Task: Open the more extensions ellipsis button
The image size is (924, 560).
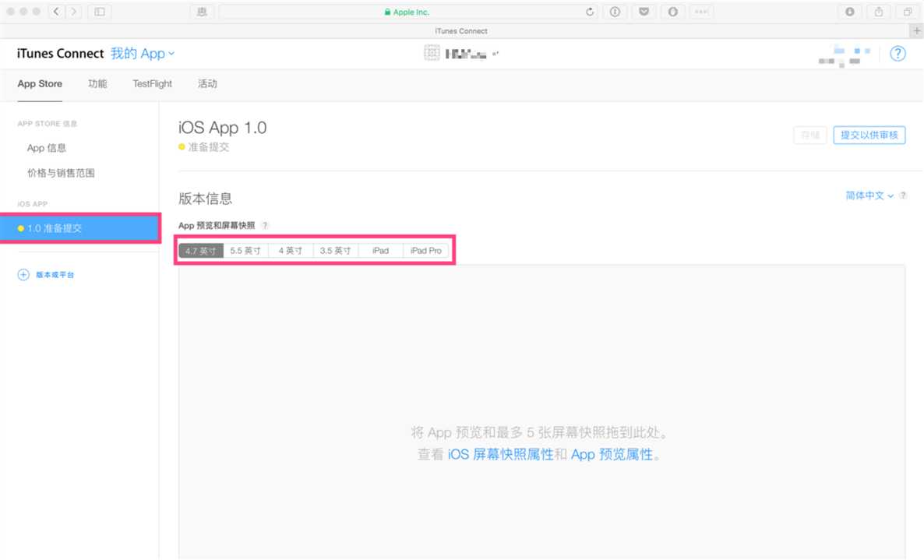Action: [701, 12]
